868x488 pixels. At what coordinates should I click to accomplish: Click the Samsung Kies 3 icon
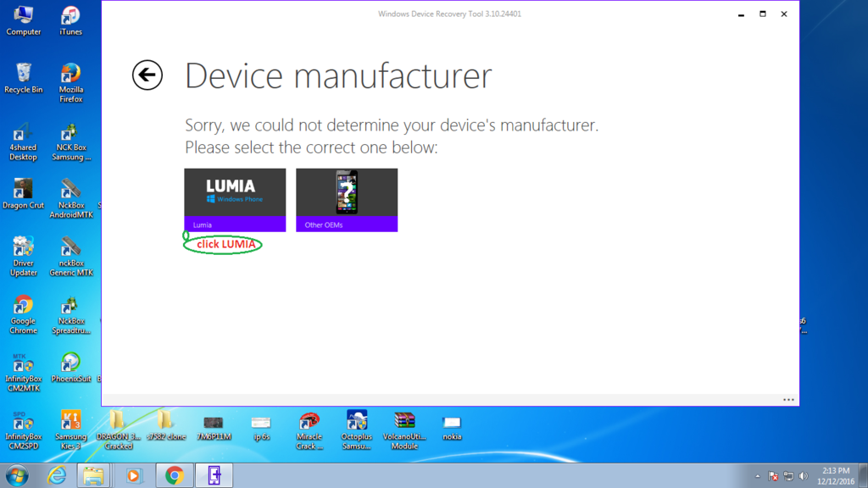(x=70, y=428)
